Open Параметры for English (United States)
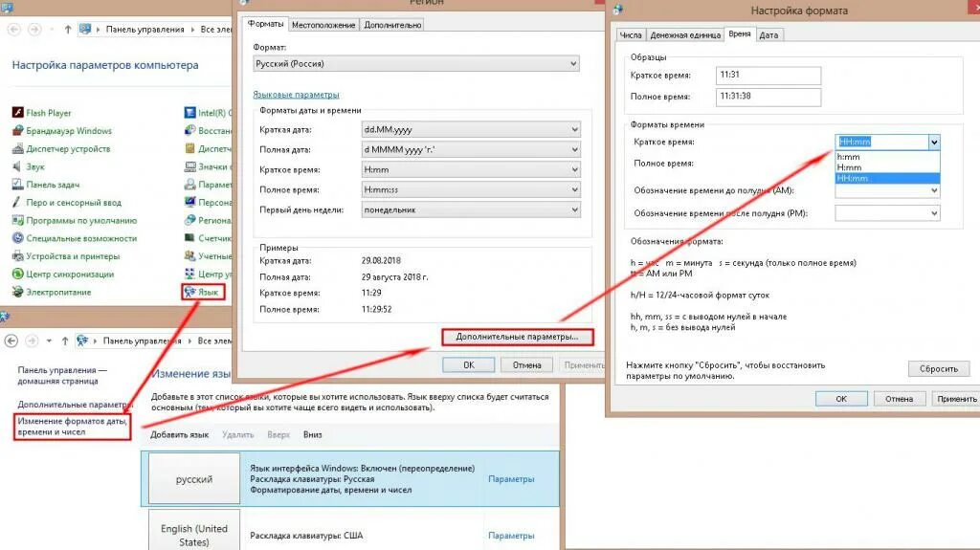The image size is (980, 550). tap(511, 536)
